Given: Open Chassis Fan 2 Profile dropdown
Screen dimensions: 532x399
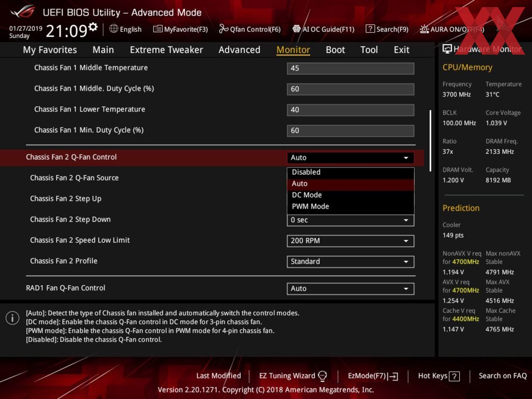Looking at the screenshot, I should [350, 261].
